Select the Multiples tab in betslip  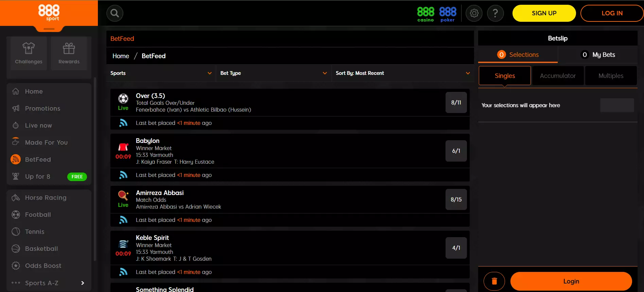611,76
